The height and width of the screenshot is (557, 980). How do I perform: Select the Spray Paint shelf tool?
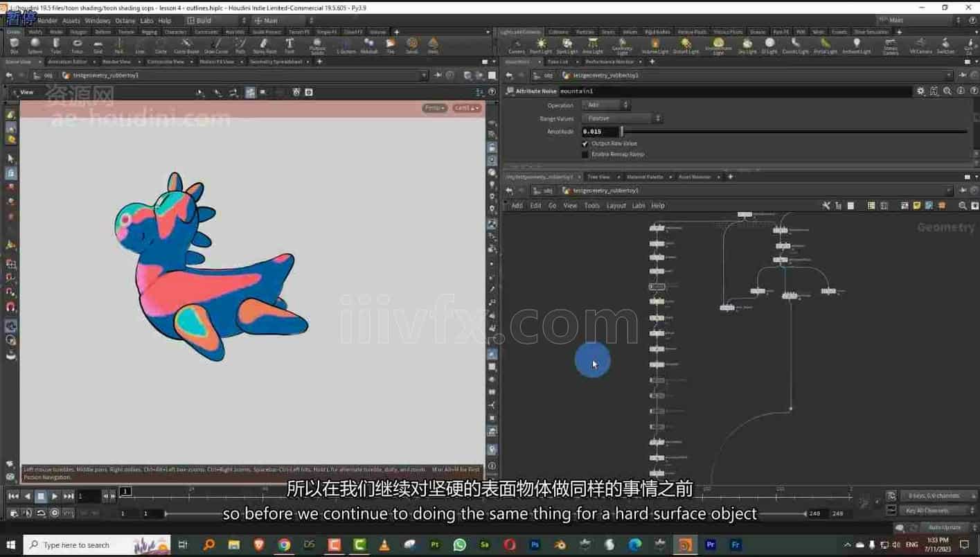tap(265, 46)
